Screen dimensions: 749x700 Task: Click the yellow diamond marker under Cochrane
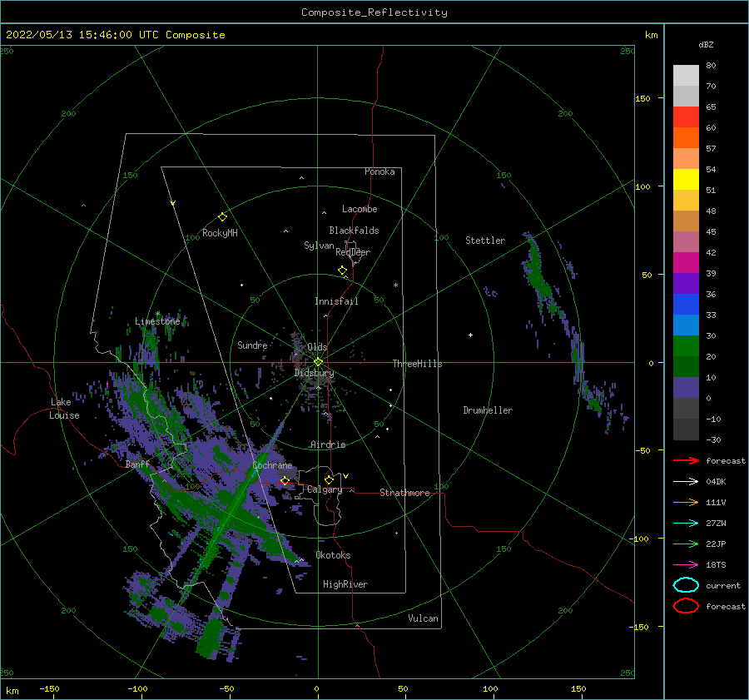click(x=285, y=480)
